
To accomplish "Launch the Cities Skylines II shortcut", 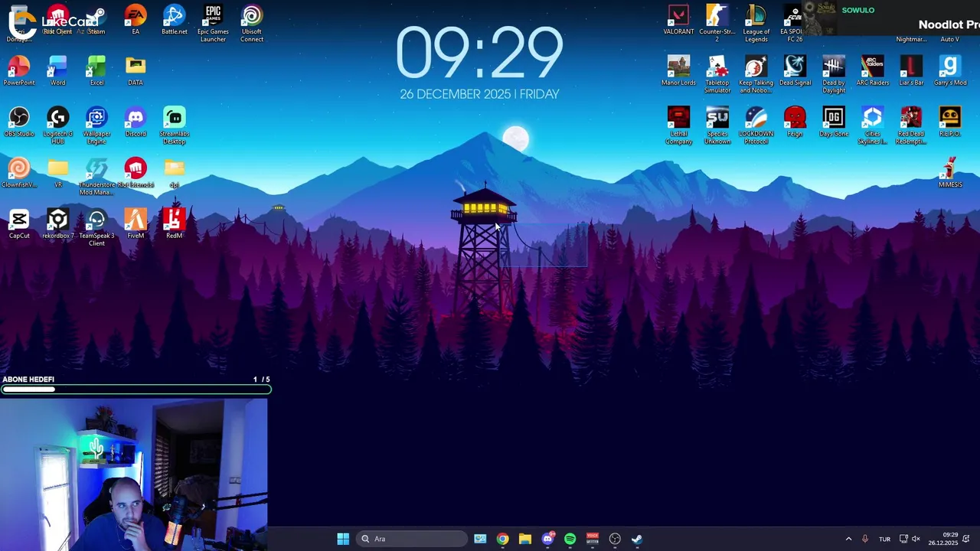I will click(872, 126).
